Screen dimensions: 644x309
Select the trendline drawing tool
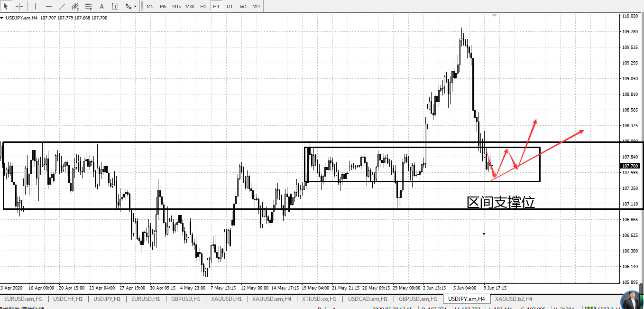pos(62,6)
